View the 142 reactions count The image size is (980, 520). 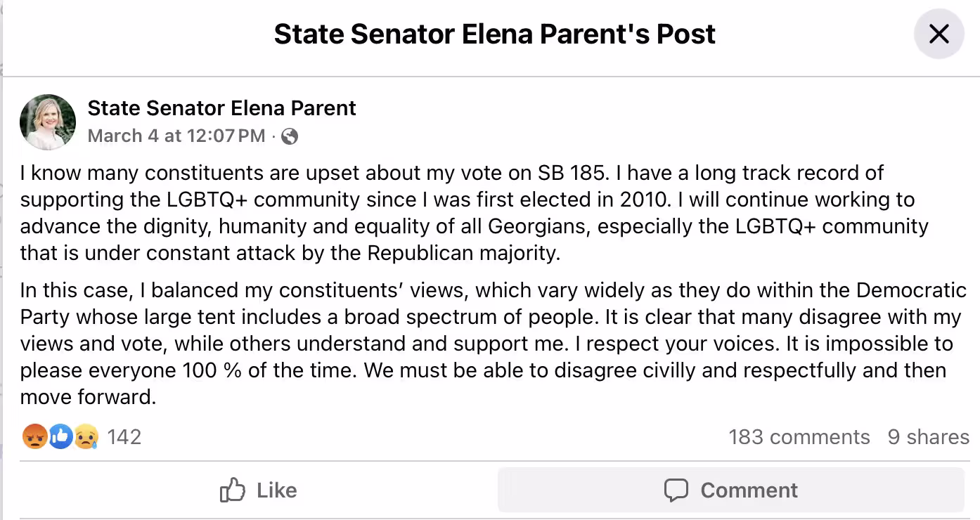tap(124, 437)
